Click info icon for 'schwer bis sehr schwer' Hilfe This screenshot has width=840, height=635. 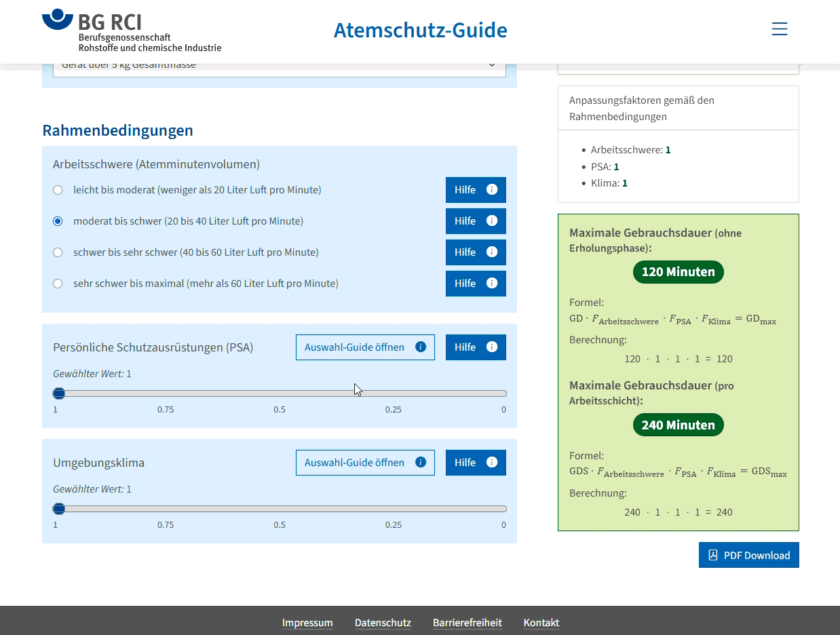(x=492, y=252)
